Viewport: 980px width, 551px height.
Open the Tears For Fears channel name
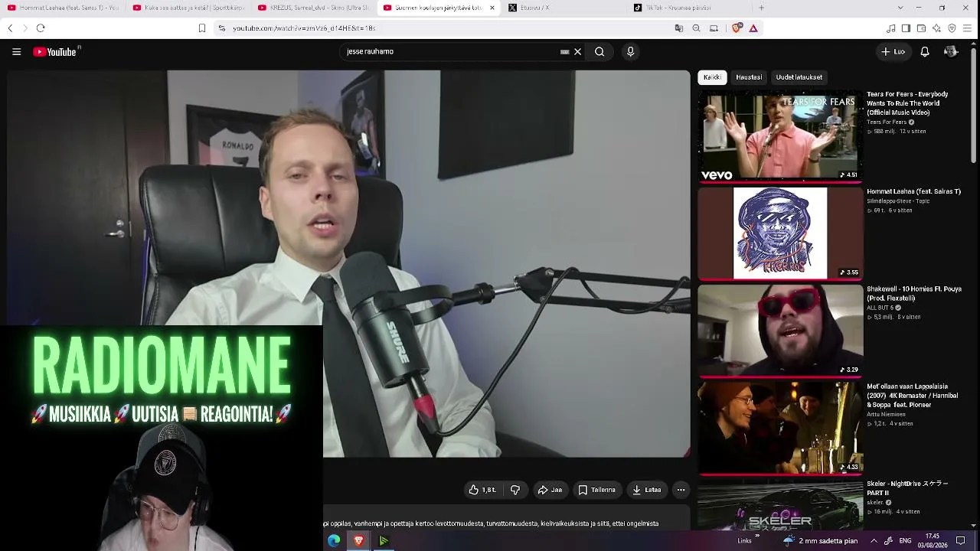click(887, 122)
